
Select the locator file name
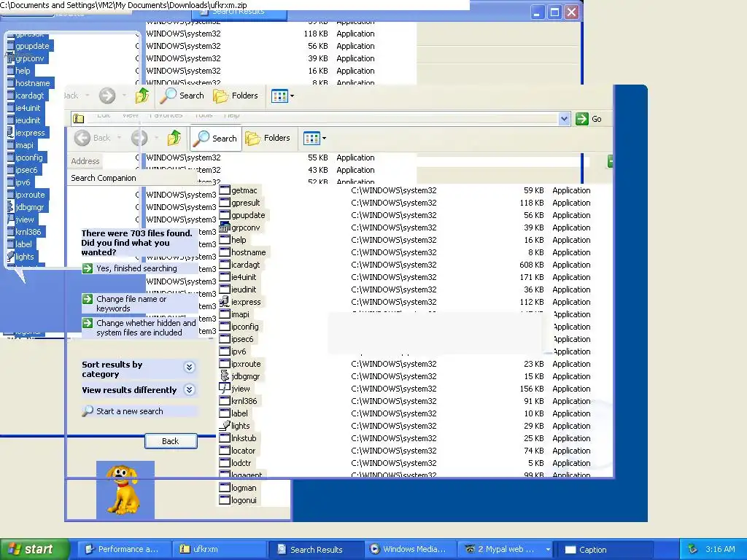point(244,451)
